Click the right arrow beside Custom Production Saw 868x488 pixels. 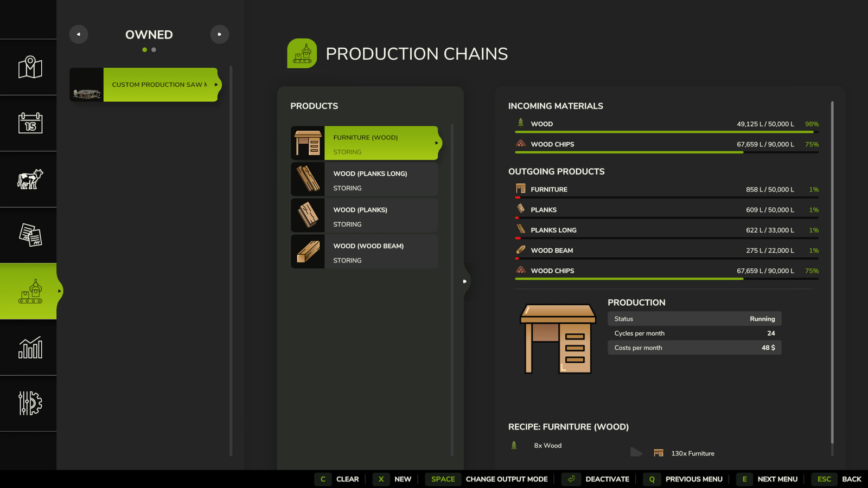click(216, 85)
